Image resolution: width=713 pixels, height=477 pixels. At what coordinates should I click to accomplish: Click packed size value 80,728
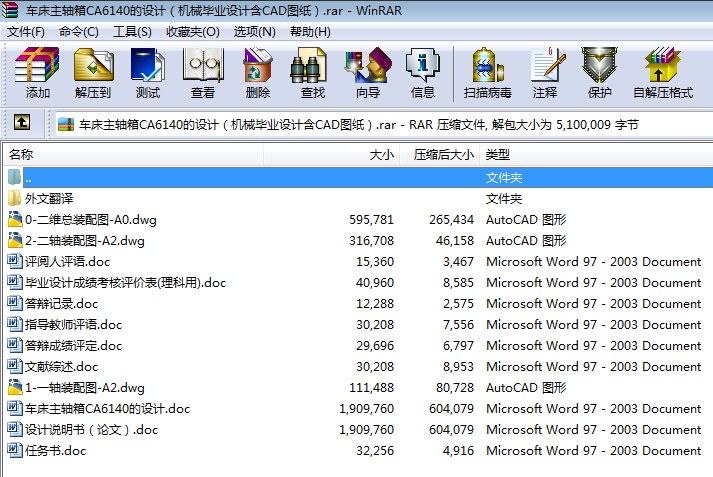(455, 387)
